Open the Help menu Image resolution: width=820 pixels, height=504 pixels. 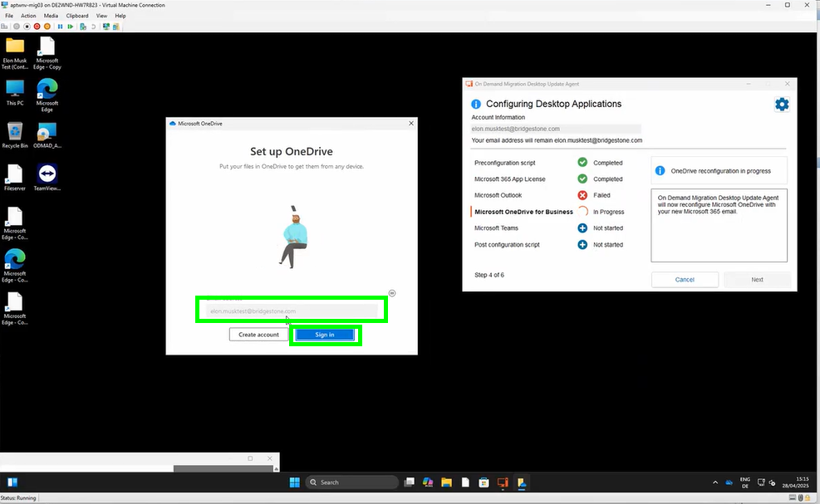120,16
